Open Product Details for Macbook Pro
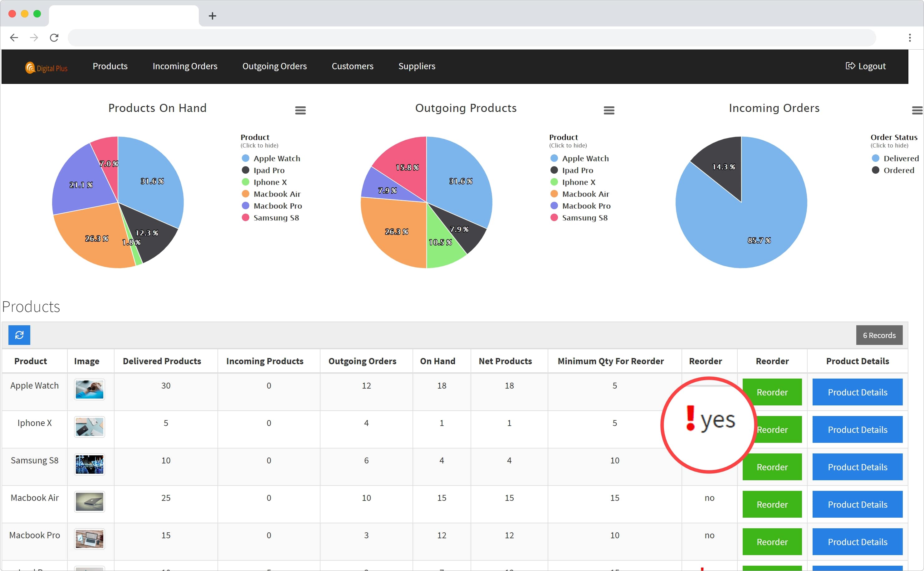The width and height of the screenshot is (924, 571). click(857, 542)
